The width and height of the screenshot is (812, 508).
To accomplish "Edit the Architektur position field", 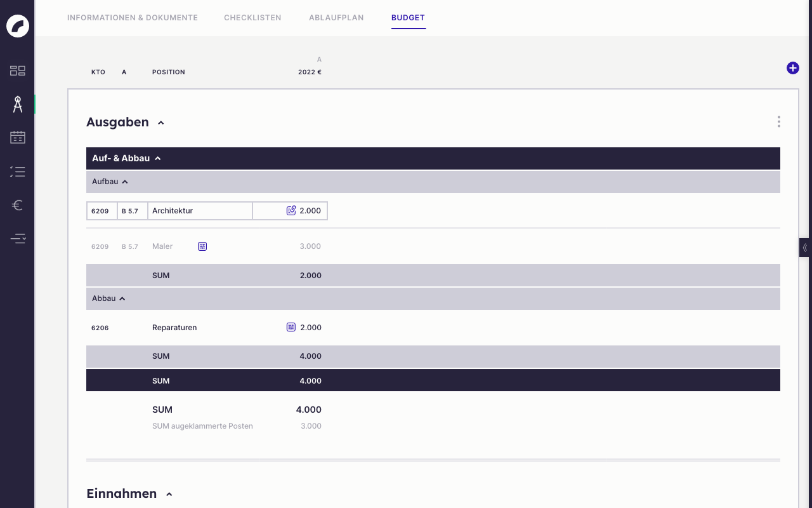I will pyautogui.click(x=200, y=211).
